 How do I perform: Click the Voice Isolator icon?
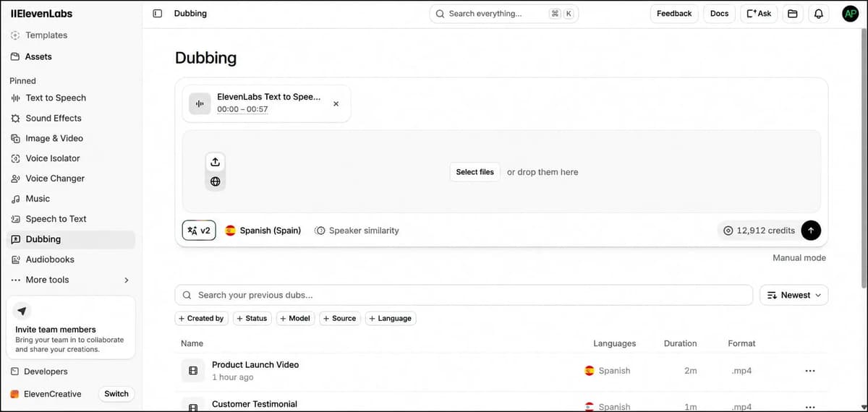tap(16, 158)
